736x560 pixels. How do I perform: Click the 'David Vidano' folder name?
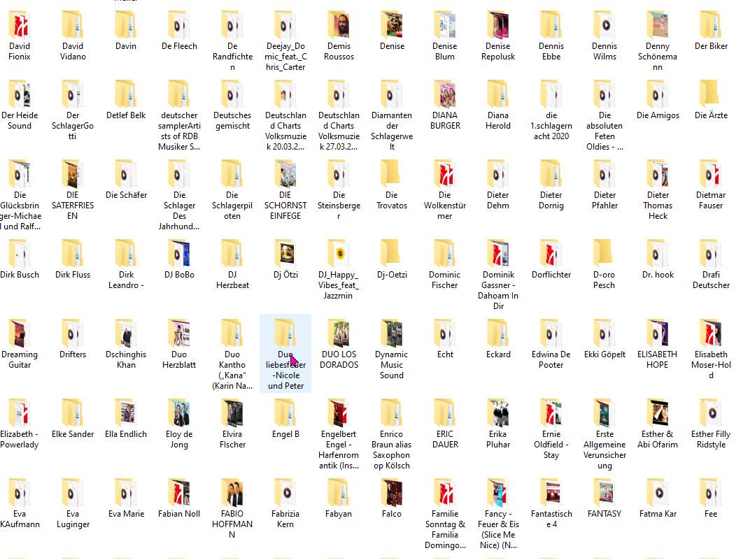[x=73, y=51]
